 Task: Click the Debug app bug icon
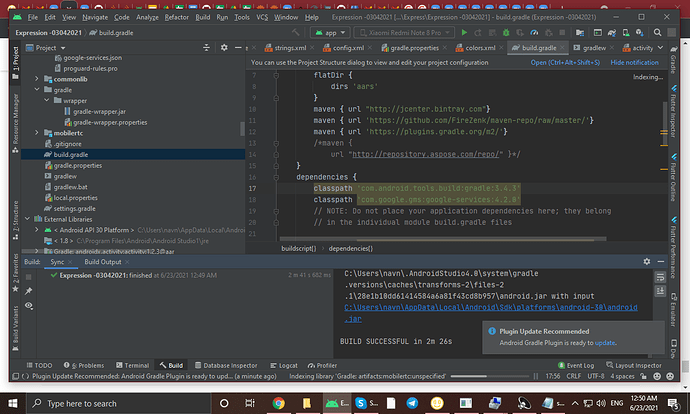(506, 32)
